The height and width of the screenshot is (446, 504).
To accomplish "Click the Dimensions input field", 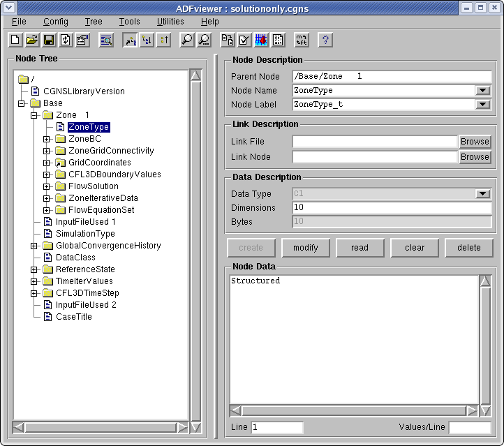I will (392, 207).
